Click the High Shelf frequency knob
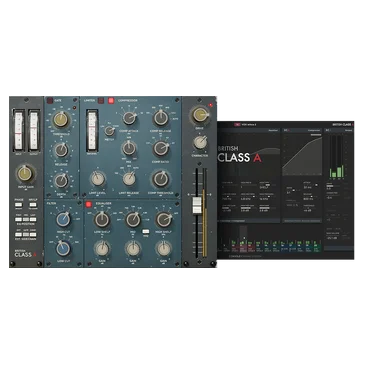 pos(163,220)
